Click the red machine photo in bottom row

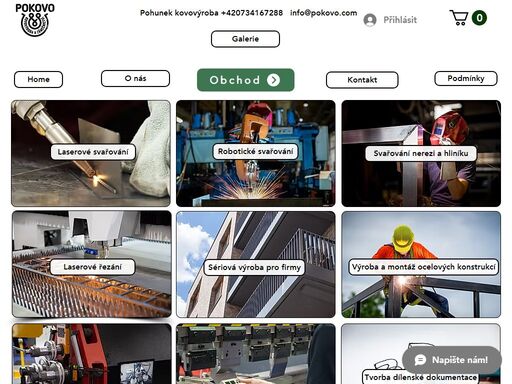click(92, 354)
